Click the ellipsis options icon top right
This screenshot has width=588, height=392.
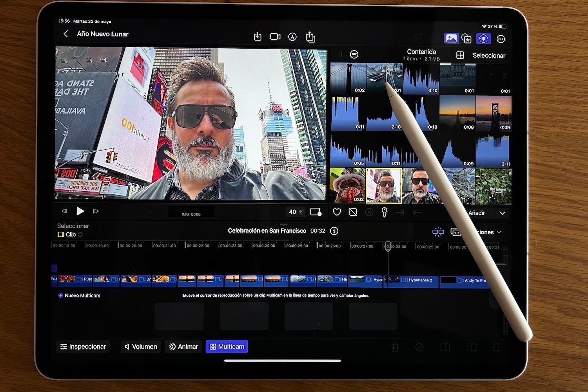(501, 39)
